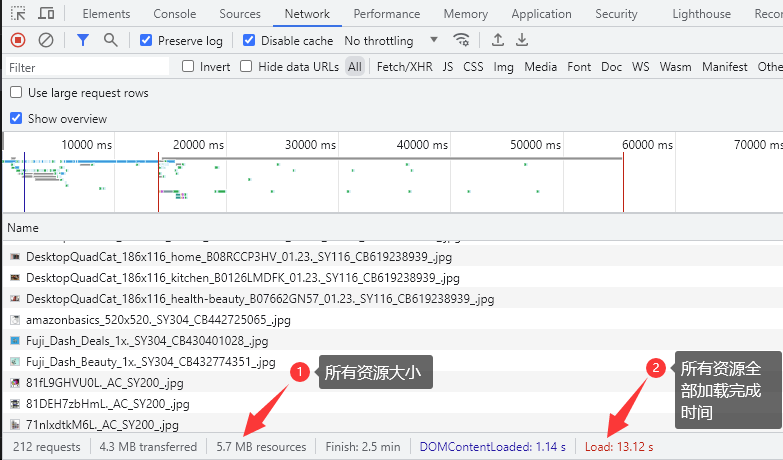Toggle the filter funnel icon
Image resolution: width=783 pixels, height=460 pixels.
tap(83, 40)
